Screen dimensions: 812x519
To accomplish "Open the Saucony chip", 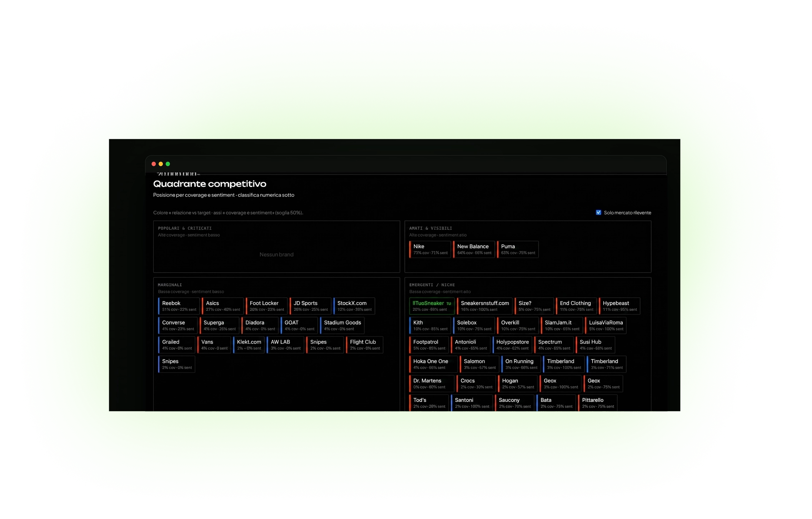I will click(x=515, y=403).
